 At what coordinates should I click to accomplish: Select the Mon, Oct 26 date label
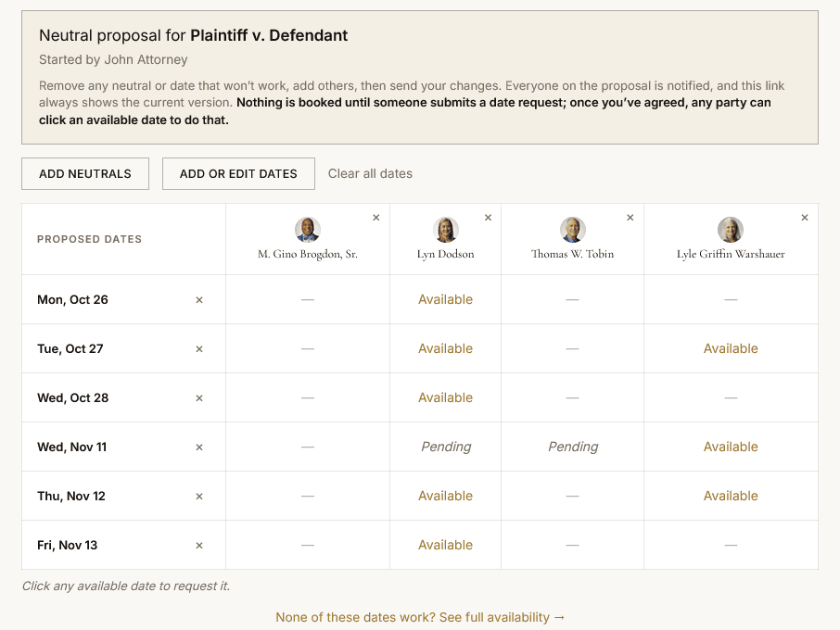73,300
